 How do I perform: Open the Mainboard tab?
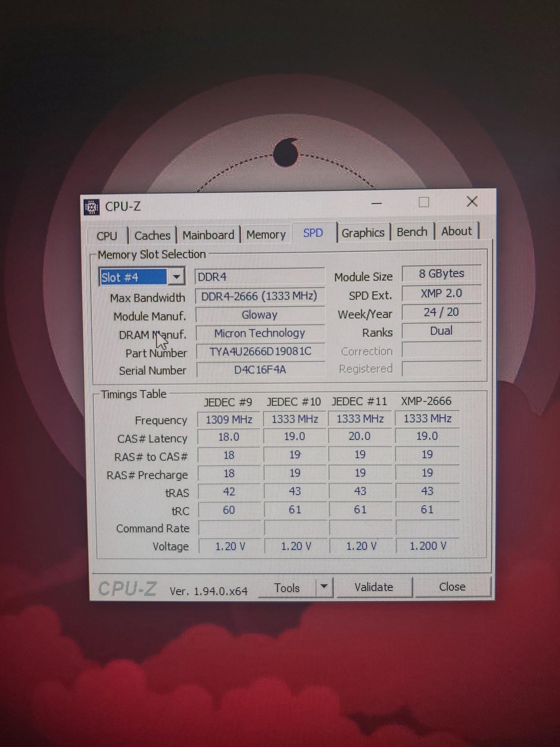pos(209,235)
